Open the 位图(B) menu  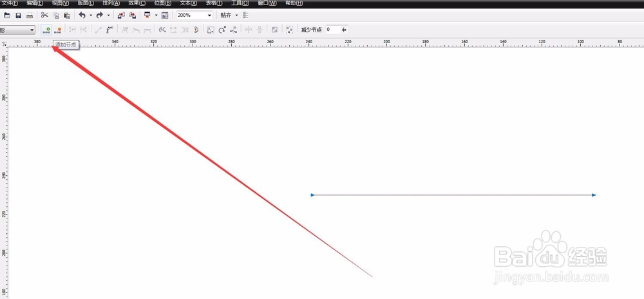click(162, 3)
